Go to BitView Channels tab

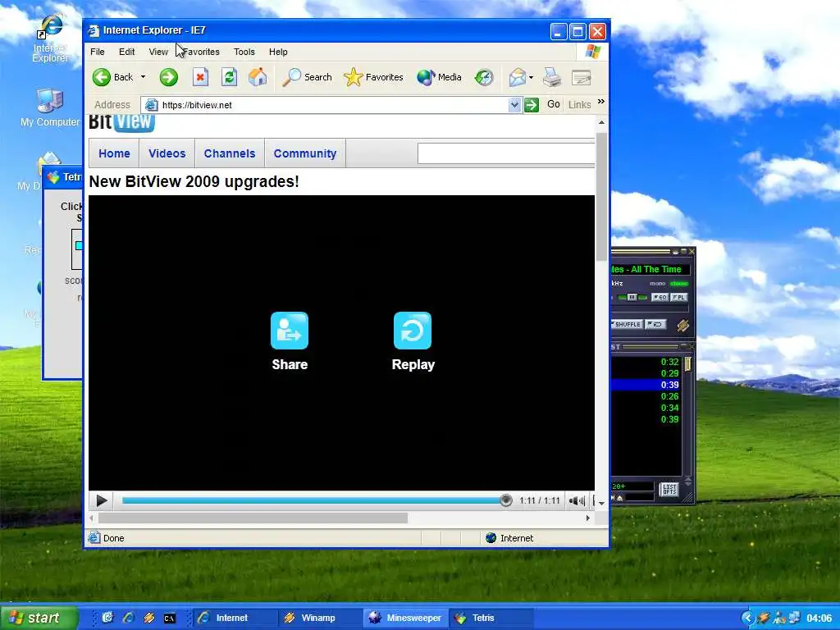pyautogui.click(x=230, y=153)
